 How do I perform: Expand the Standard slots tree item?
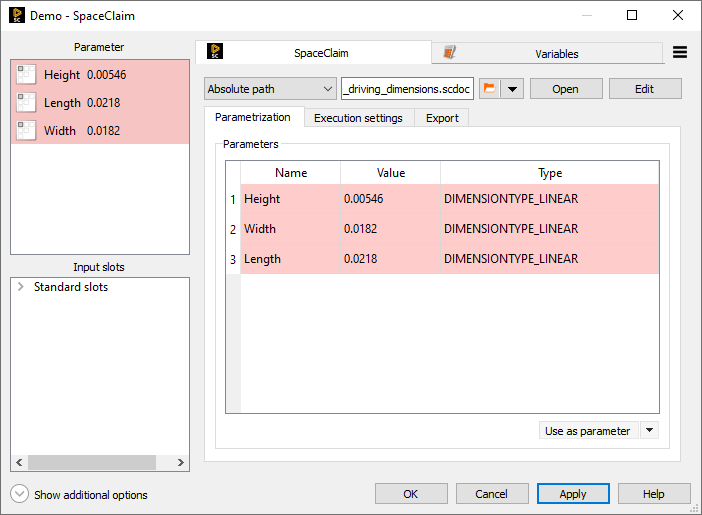click(21, 287)
